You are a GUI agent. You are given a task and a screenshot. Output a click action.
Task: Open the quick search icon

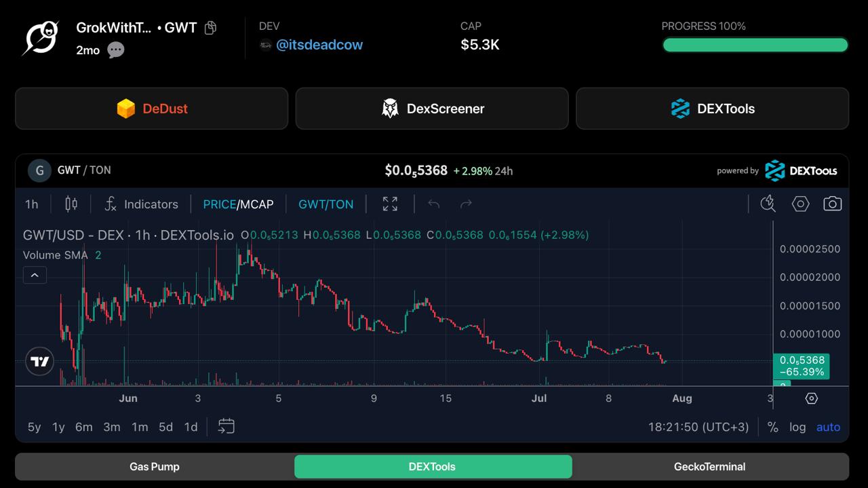coord(768,204)
